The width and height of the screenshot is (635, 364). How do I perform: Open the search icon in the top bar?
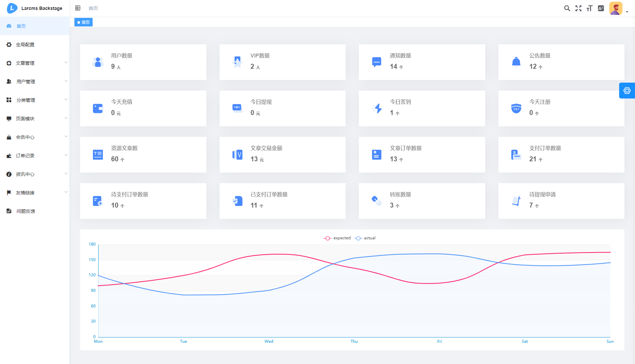pos(568,8)
